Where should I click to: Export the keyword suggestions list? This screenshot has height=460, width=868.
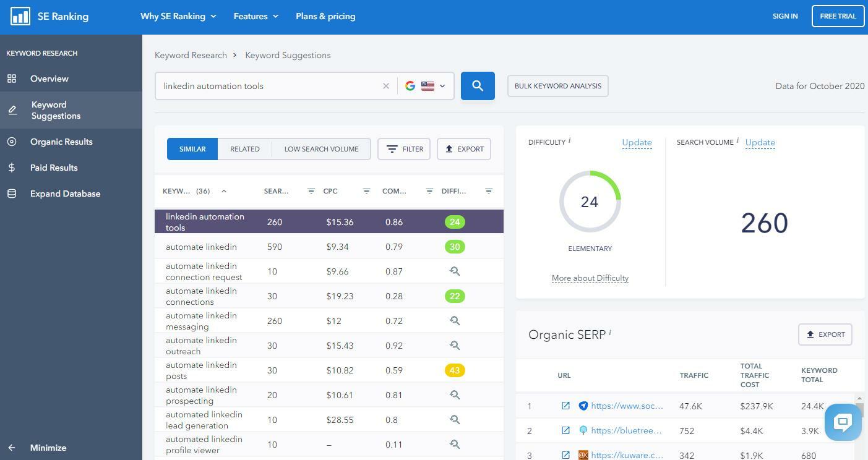[x=464, y=149]
